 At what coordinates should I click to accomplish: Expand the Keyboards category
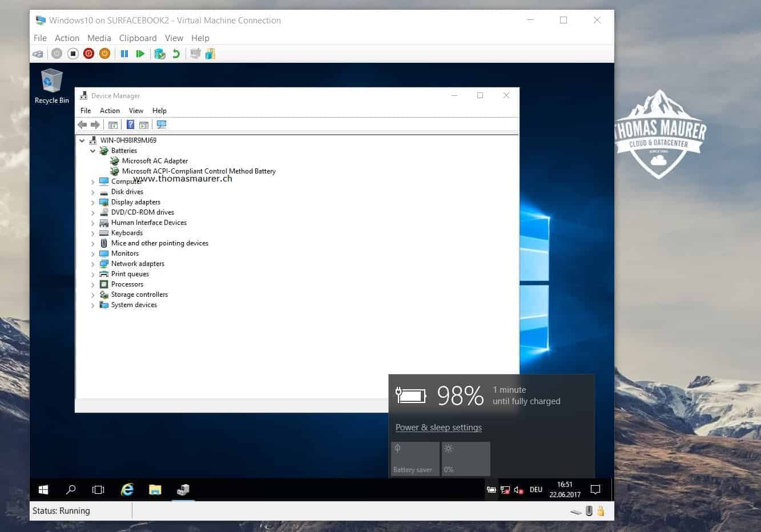click(x=92, y=233)
